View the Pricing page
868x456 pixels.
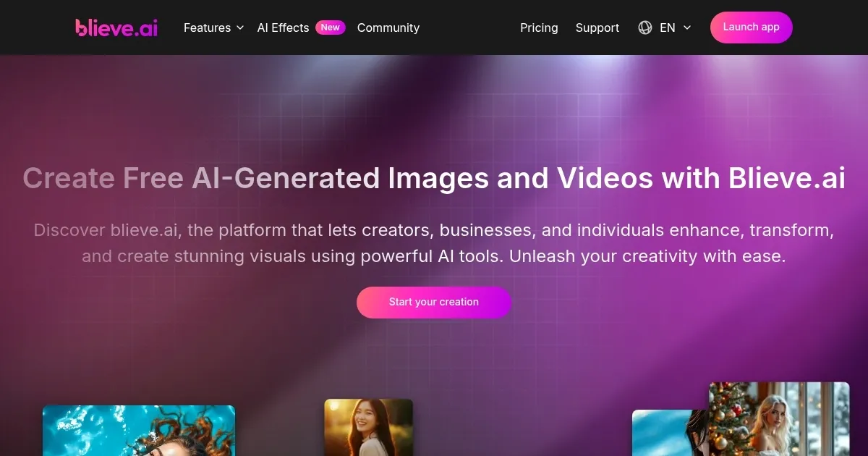tap(539, 28)
